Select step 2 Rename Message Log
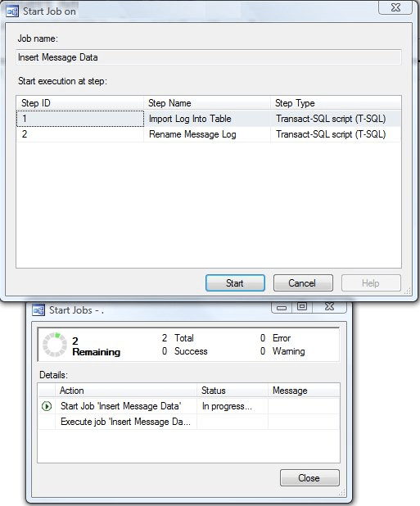The width and height of the screenshot is (420, 506). point(209,134)
